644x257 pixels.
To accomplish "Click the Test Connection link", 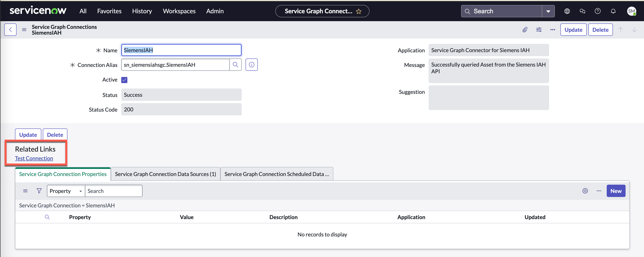I will [34, 158].
